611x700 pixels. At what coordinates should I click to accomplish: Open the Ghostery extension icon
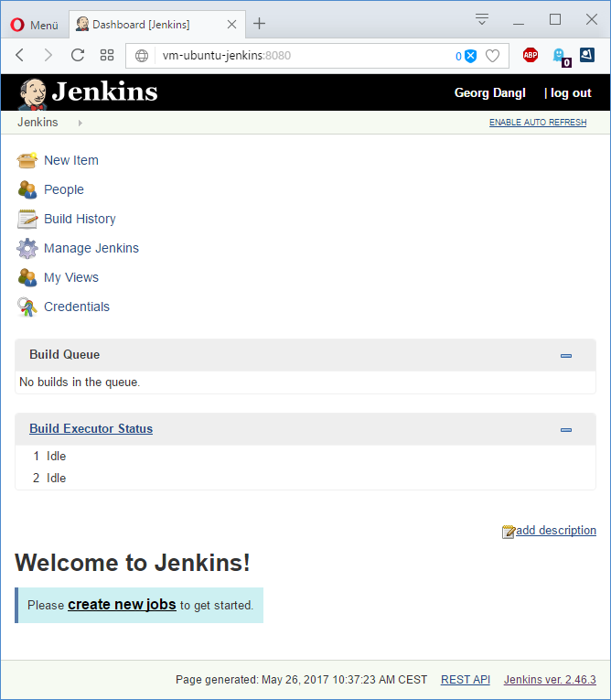coord(561,56)
